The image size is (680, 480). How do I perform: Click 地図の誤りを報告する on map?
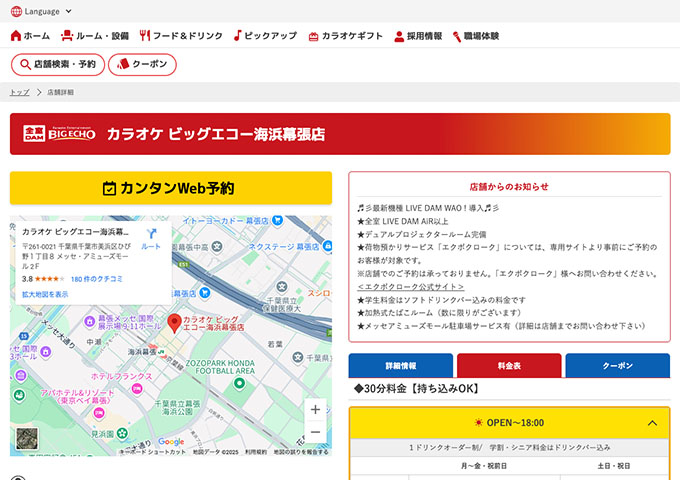(x=301, y=452)
